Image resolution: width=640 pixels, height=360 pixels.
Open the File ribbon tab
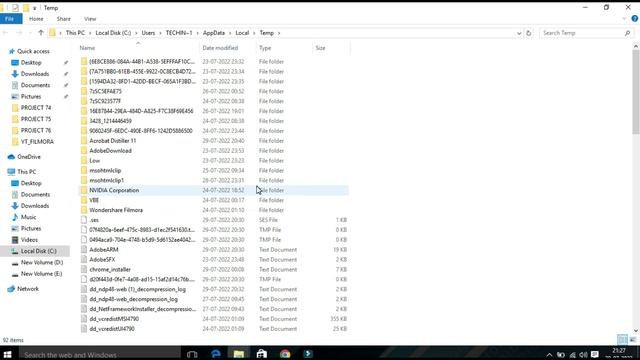coord(11,19)
